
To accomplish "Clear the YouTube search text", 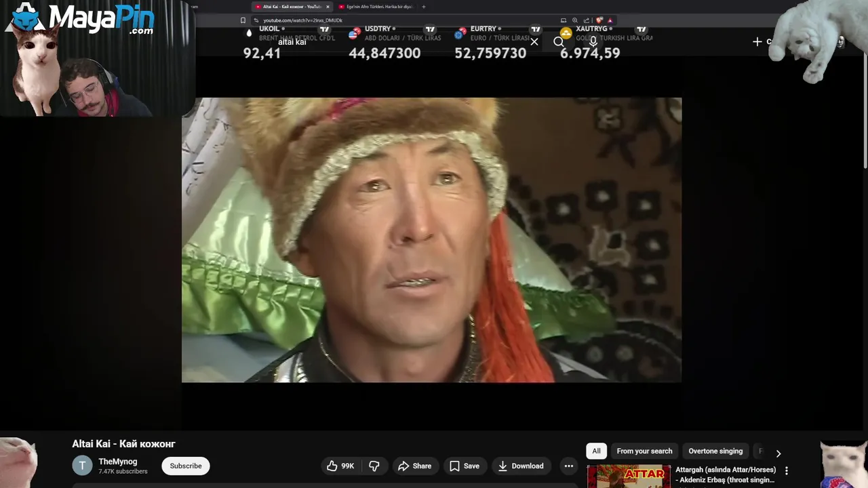I will tap(534, 42).
